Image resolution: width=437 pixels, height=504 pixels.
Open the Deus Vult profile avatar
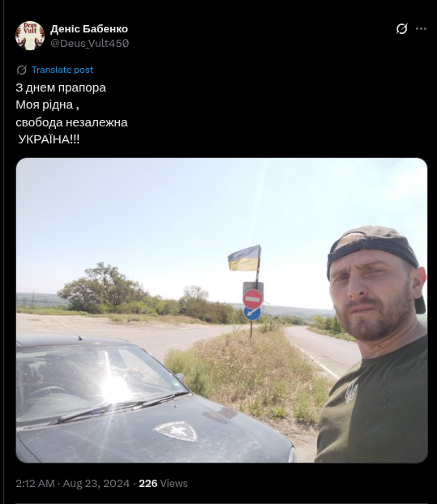[x=30, y=36]
